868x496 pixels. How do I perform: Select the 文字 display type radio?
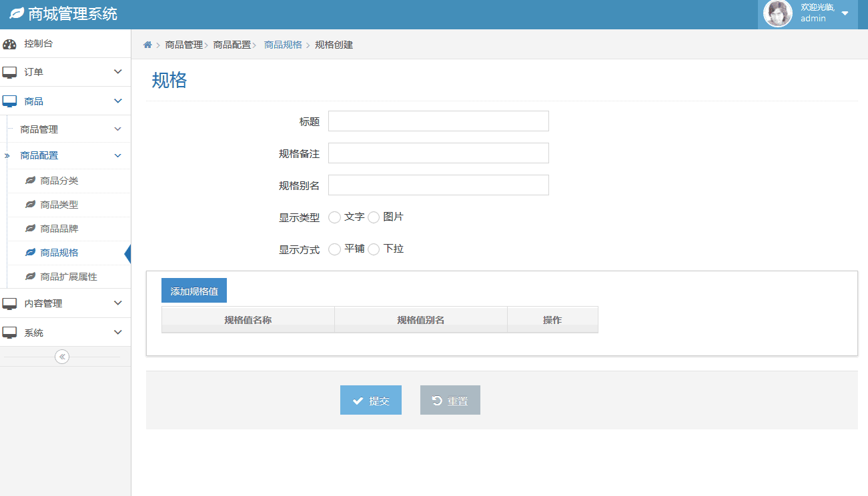[335, 217]
